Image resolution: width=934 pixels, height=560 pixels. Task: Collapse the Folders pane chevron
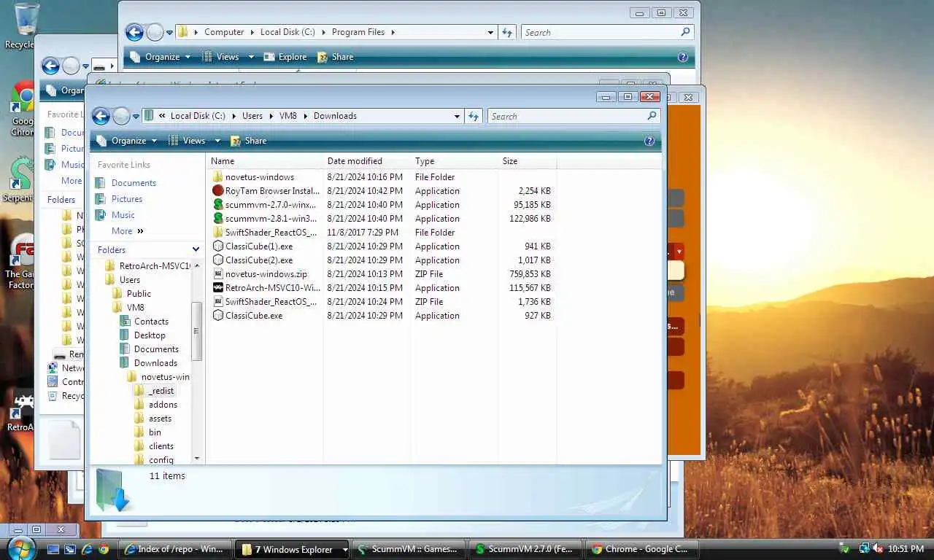196,250
